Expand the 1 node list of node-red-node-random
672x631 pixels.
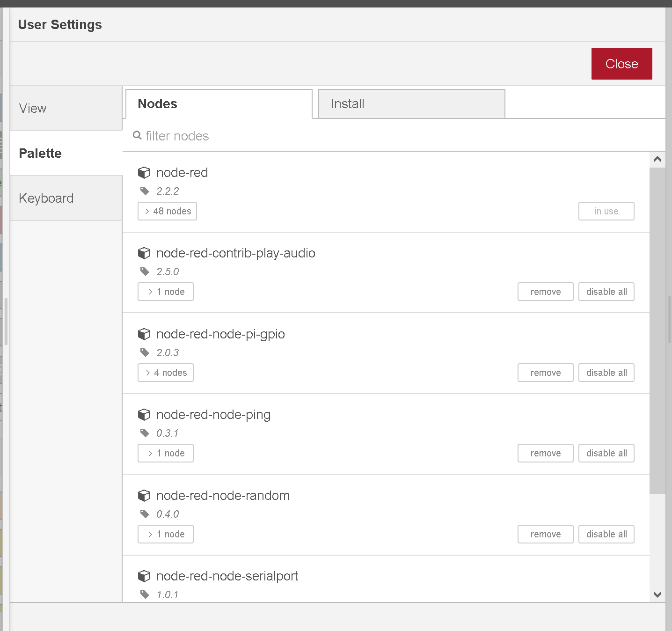coord(166,534)
